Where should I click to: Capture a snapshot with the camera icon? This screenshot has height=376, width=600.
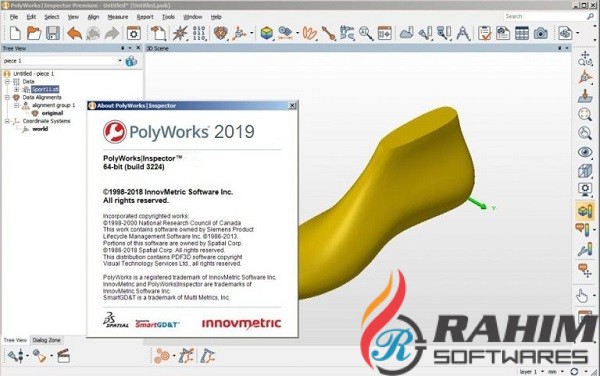pyautogui.click(x=540, y=33)
